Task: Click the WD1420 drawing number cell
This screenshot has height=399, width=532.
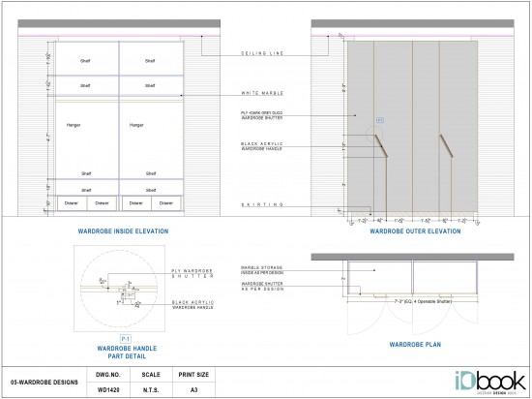Action: pyautogui.click(x=108, y=390)
